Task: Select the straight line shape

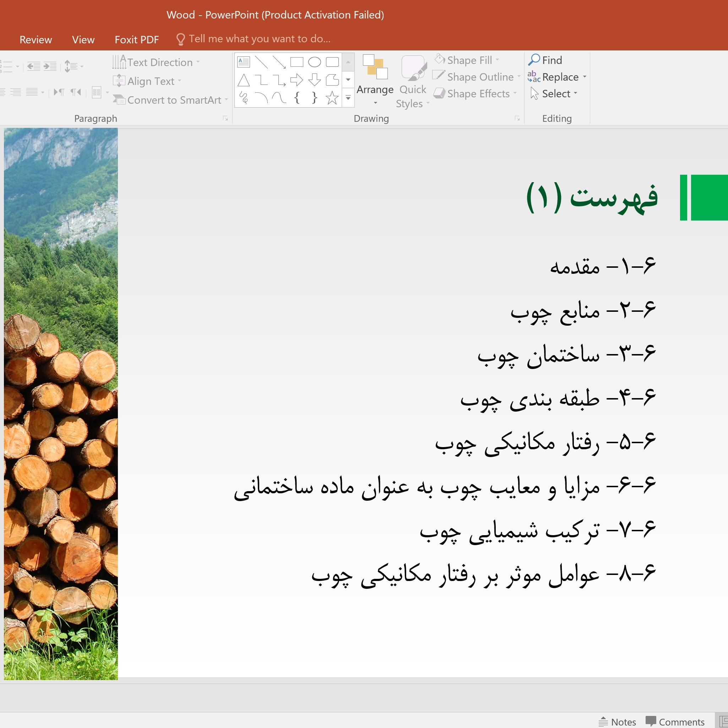Action: tap(261, 62)
